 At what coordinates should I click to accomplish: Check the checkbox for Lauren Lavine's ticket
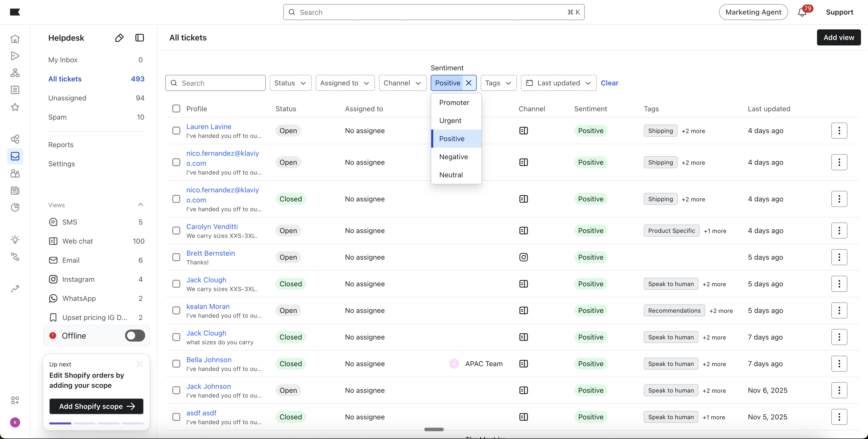click(x=176, y=130)
